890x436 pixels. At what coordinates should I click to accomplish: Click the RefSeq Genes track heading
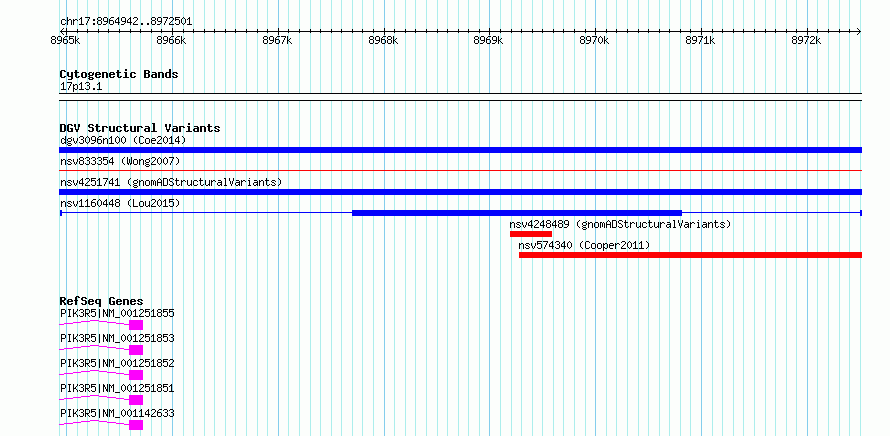coord(102,301)
